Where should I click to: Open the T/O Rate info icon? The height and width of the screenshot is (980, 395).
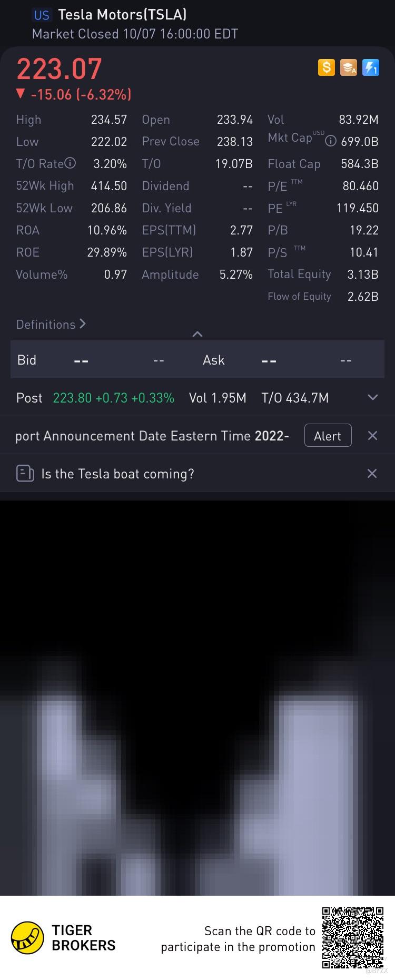(70, 163)
